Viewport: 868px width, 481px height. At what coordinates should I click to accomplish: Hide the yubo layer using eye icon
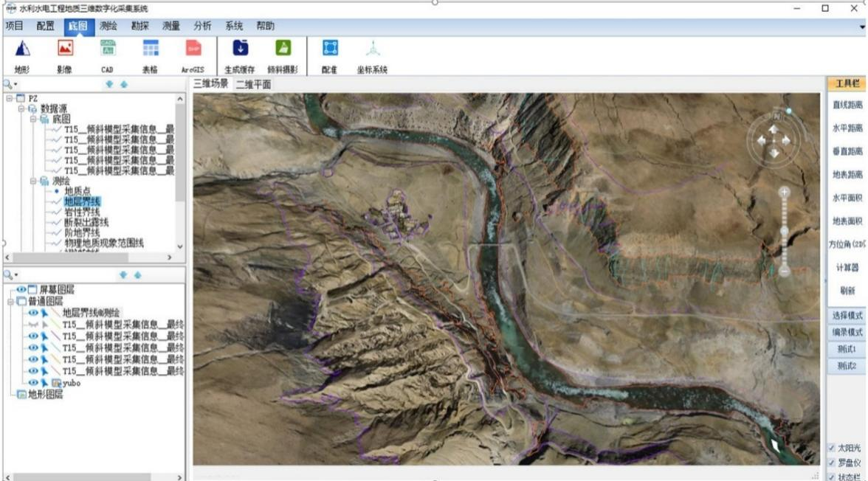point(32,383)
